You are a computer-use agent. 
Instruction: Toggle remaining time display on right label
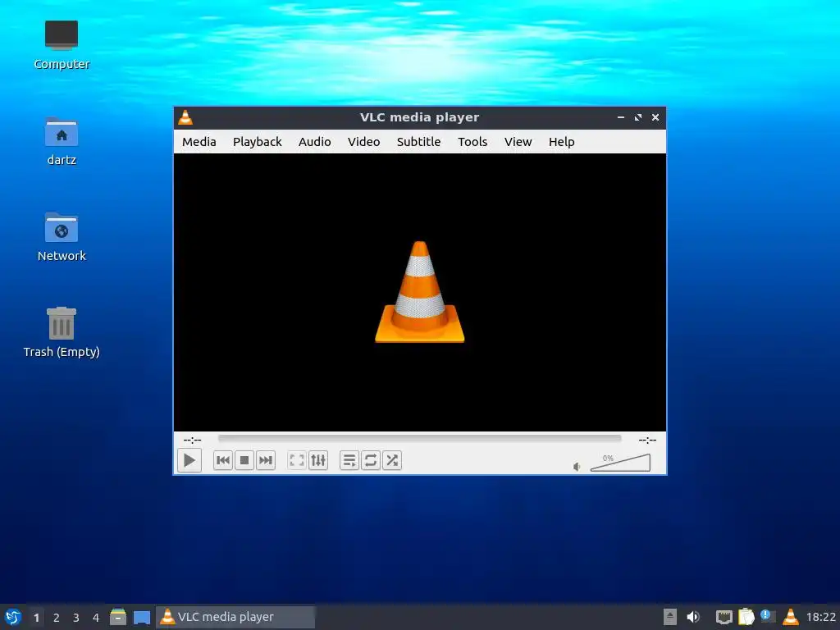click(x=647, y=441)
